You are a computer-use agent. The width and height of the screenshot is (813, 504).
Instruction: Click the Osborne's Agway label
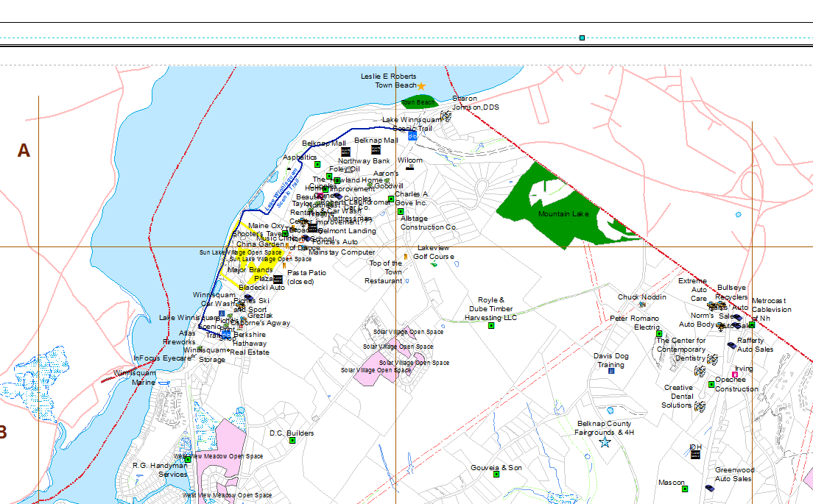click(261, 323)
